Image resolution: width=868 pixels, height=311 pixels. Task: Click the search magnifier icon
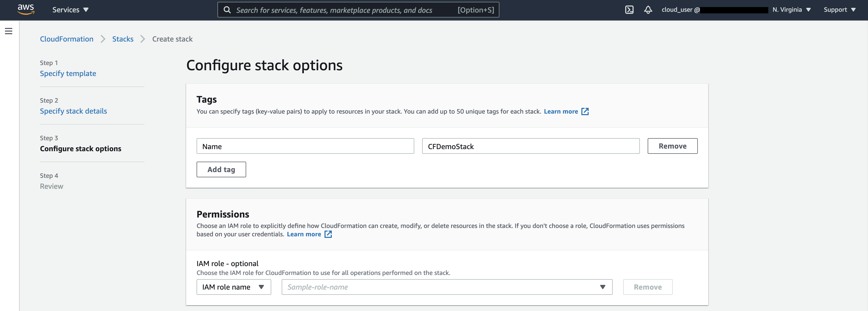(x=227, y=10)
